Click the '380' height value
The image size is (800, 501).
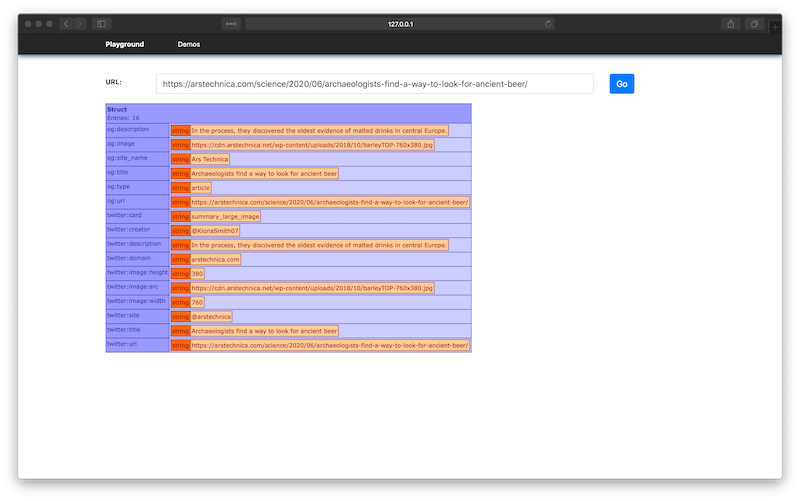197,273
